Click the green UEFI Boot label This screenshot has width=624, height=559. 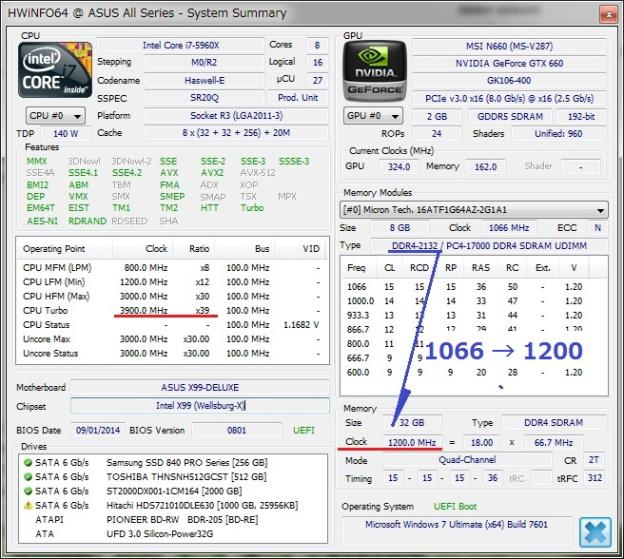pos(455,507)
